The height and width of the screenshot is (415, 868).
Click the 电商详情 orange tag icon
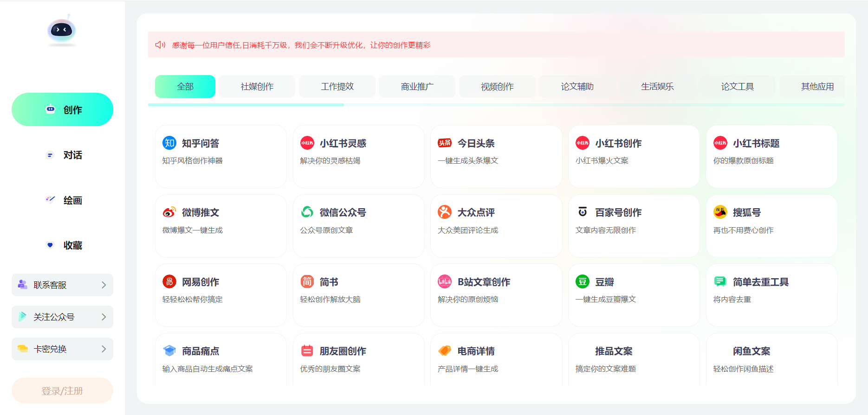coord(445,351)
